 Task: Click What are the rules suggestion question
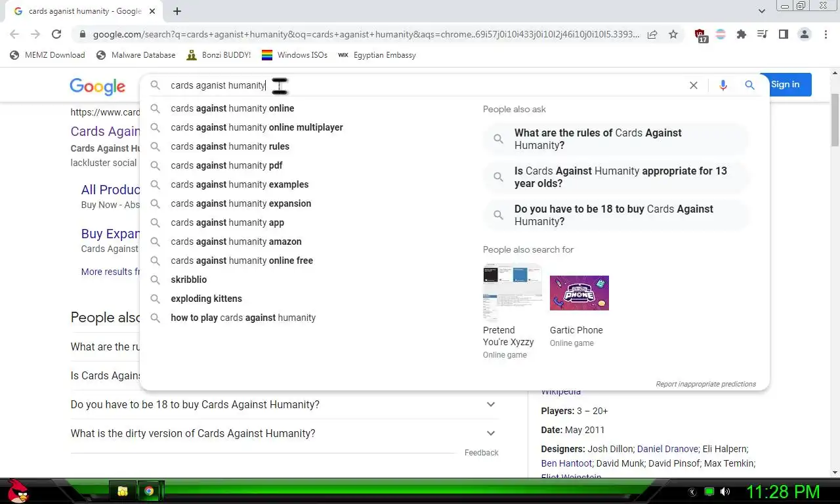pyautogui.click(x=616, y=139)
